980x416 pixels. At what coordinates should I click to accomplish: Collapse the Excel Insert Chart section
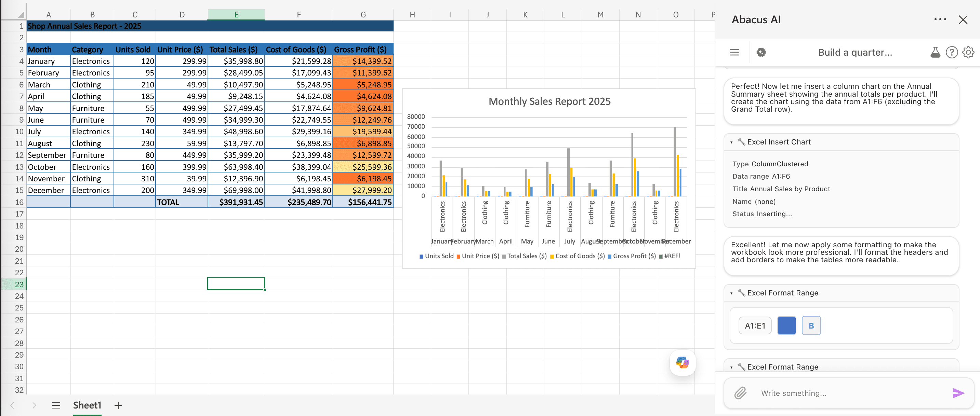pyautogui.click(x=731, y=142)
